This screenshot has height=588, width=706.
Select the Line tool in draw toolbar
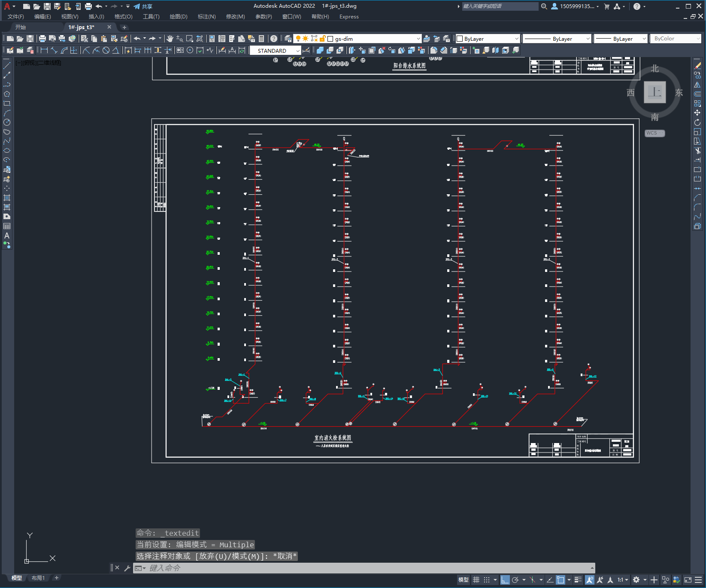click(7, 66)
